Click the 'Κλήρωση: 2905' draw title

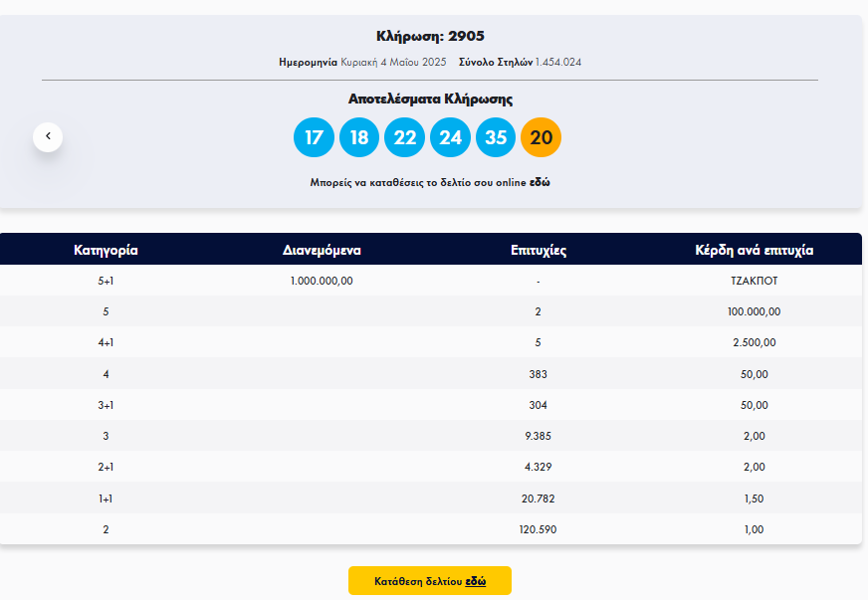(430, 36)
